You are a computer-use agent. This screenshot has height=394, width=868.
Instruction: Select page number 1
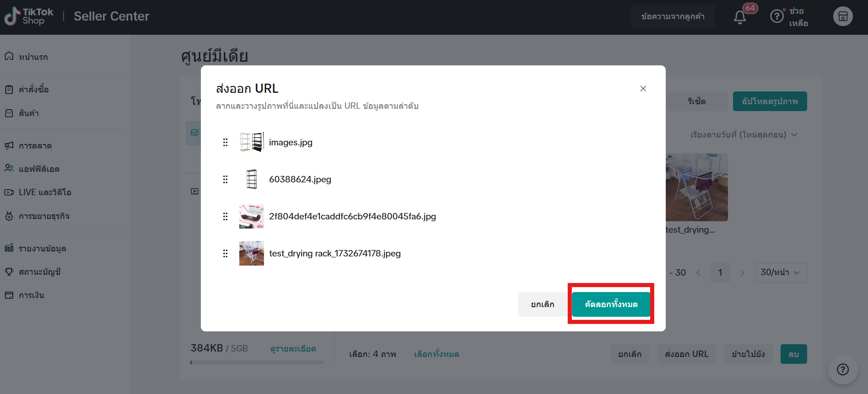(x=720, y=273)
